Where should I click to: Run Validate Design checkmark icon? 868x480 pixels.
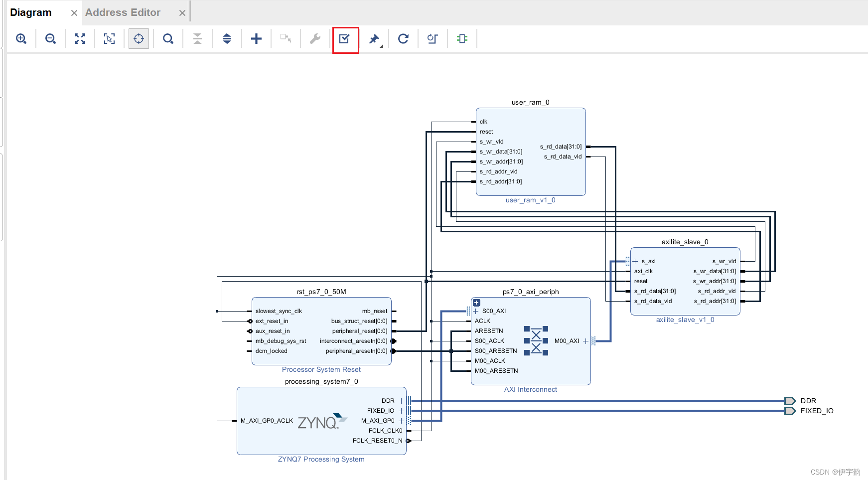345,39
